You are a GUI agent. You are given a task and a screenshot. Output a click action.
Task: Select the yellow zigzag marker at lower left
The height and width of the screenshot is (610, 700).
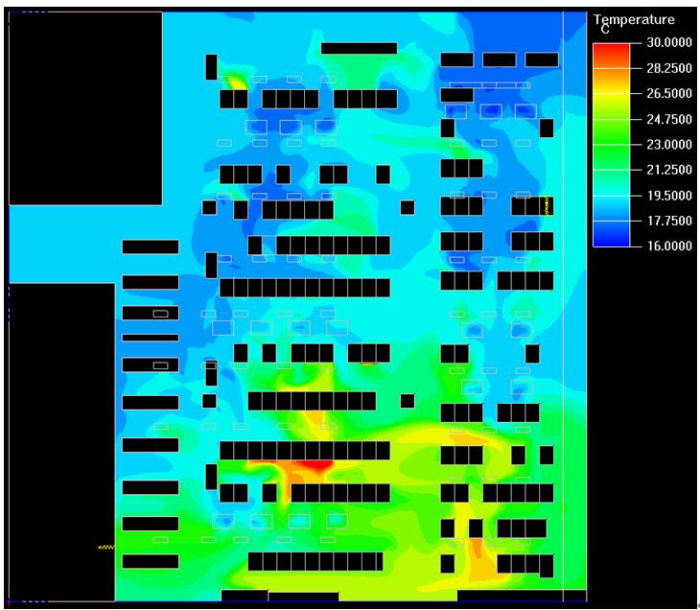point(106,547)
